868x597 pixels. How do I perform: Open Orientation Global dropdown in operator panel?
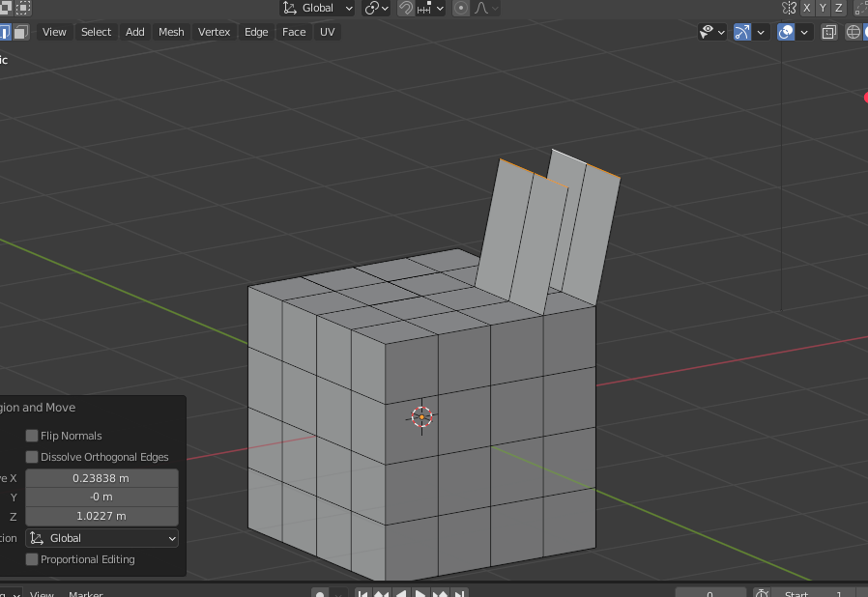101,538
